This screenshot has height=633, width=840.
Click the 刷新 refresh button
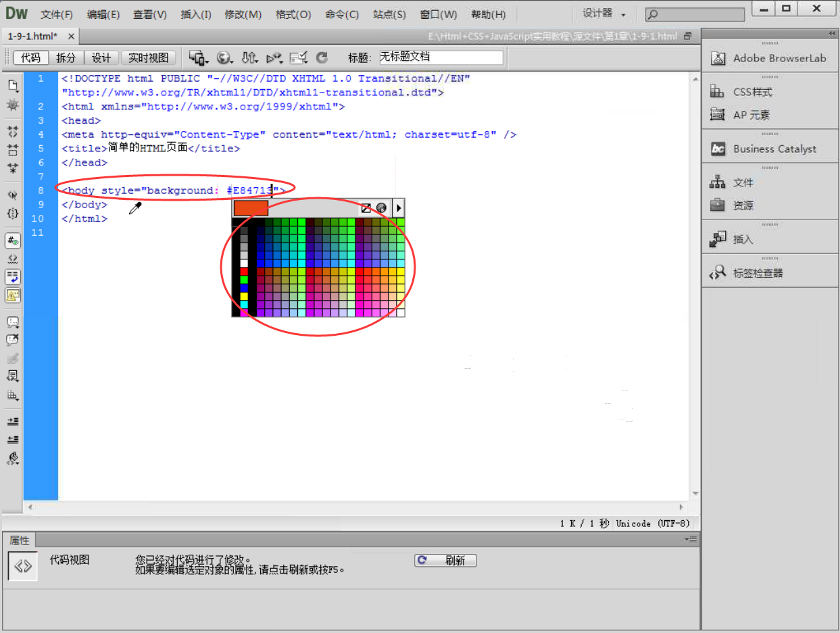tap(445, 560)
